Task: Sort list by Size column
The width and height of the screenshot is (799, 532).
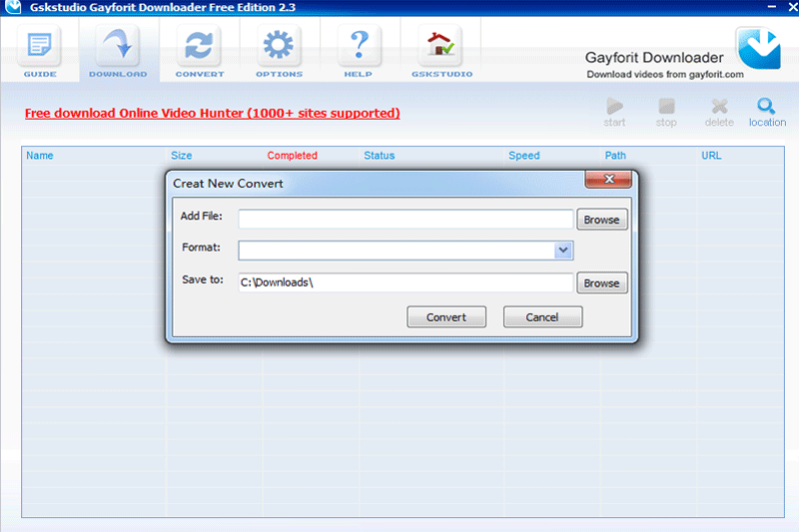Action: (x=182, y=156)
